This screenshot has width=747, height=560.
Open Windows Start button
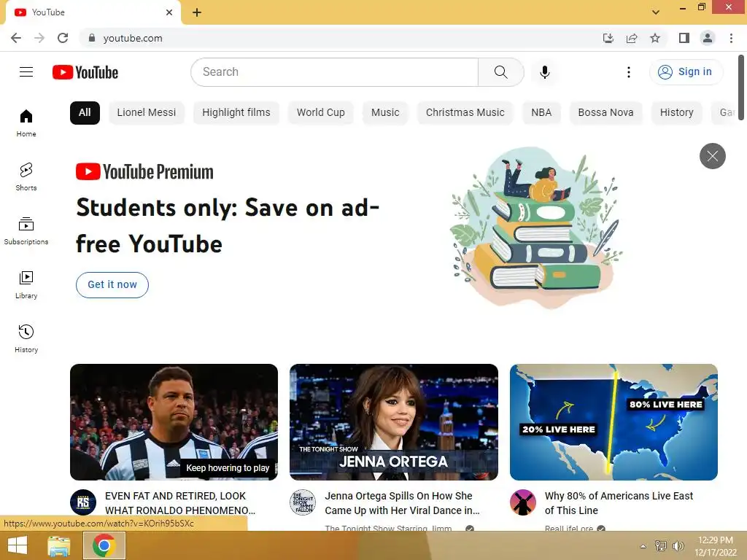pos(18,545)
